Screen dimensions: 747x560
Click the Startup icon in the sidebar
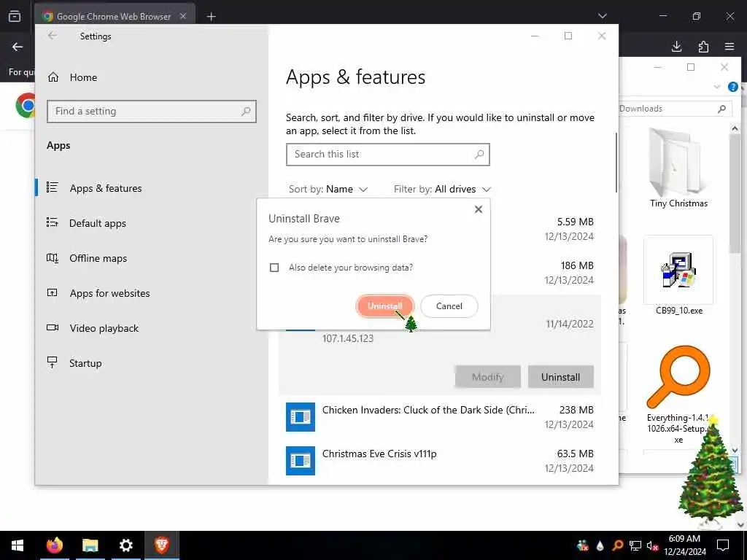(x=53, y=362)
